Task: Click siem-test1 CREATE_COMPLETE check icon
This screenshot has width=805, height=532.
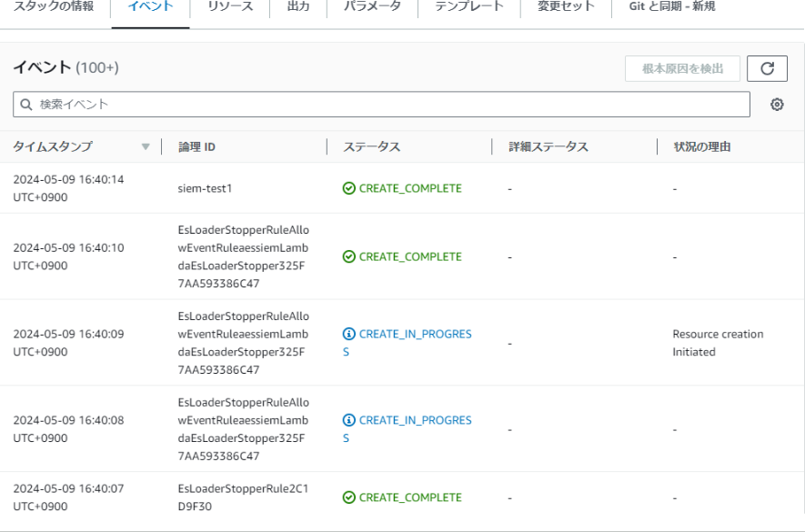Action: pos(349,188)
